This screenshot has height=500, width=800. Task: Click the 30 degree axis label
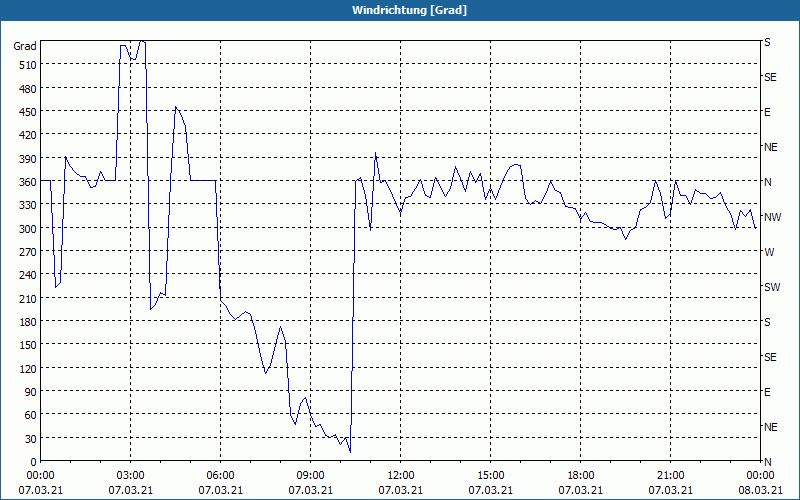(x=28, y=439)
